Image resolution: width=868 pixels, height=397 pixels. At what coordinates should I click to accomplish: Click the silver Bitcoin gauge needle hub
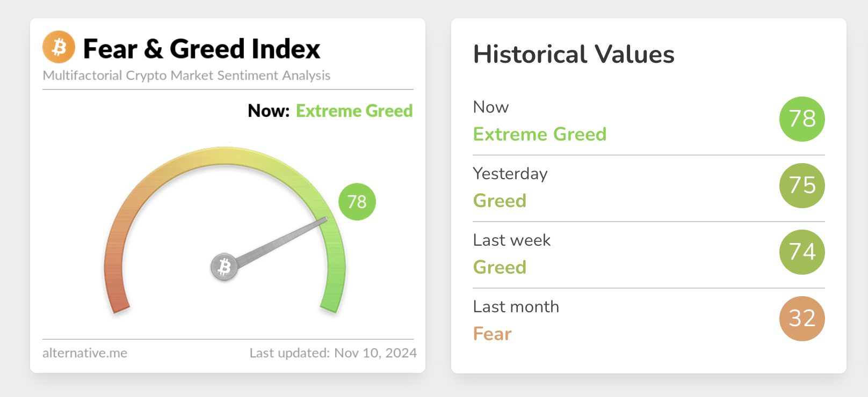pos(224,267)
